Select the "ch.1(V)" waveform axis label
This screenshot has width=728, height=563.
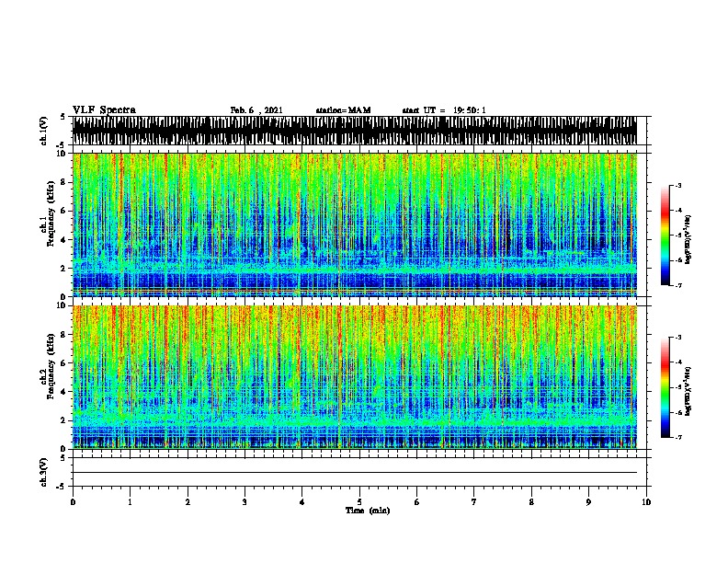(x=43, y=131)
